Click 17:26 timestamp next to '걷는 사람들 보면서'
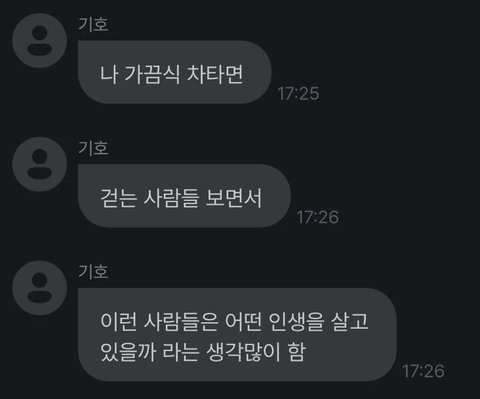The height and width of the screenshot is (399, 480). pyautogui.click(x=318, y=217)
